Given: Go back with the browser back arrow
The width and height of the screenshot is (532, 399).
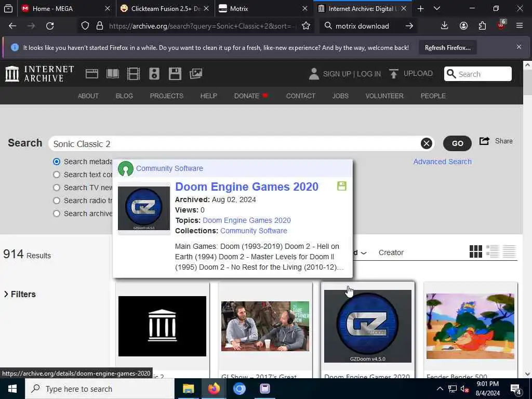Looking at the screenshot, I should 12,26.
